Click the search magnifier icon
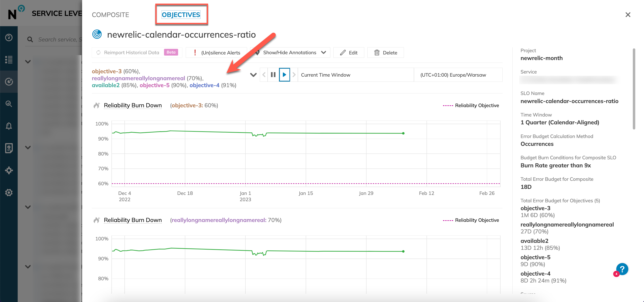The image size is (644, 302). pyautogui.click(x=30, y=39)
